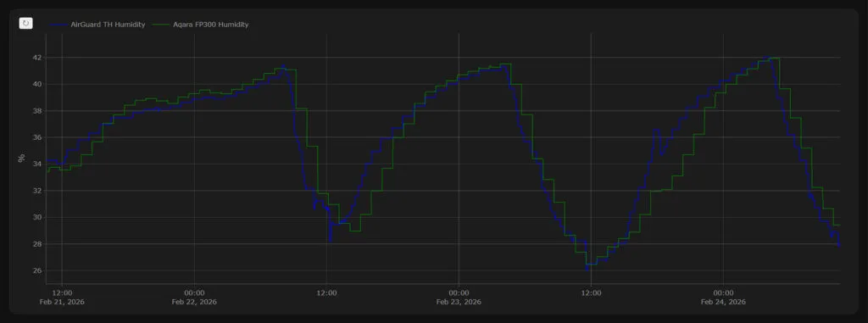Image resolution: width=868 pixels, height=323 pixels.
Task: Click the % y-axis title
Action: point(21,158)
